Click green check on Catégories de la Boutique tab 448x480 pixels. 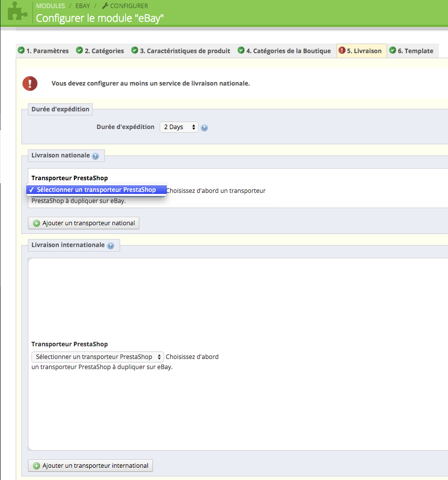(x=241, y=50)
